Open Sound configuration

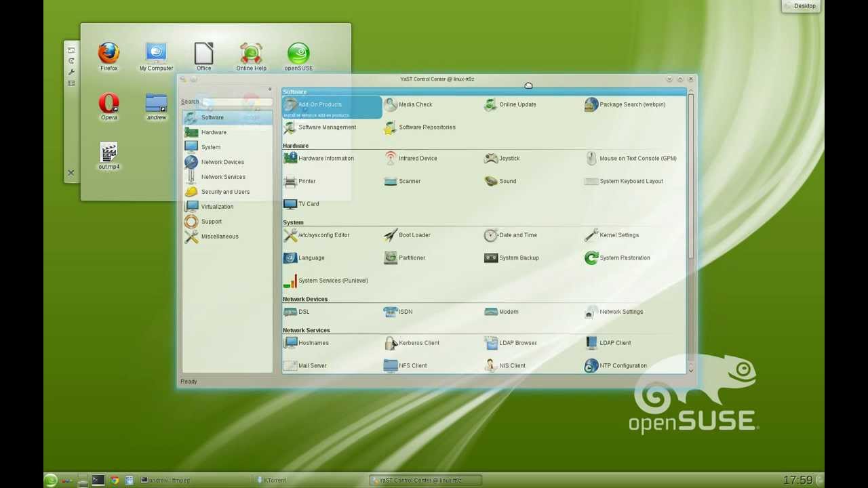click(x=500, y=182)
